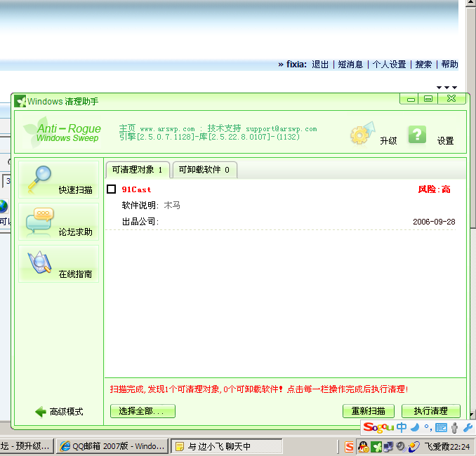Switch to the 可卸载软件 tab
This screenshot has height=456, width=476.
204,170
